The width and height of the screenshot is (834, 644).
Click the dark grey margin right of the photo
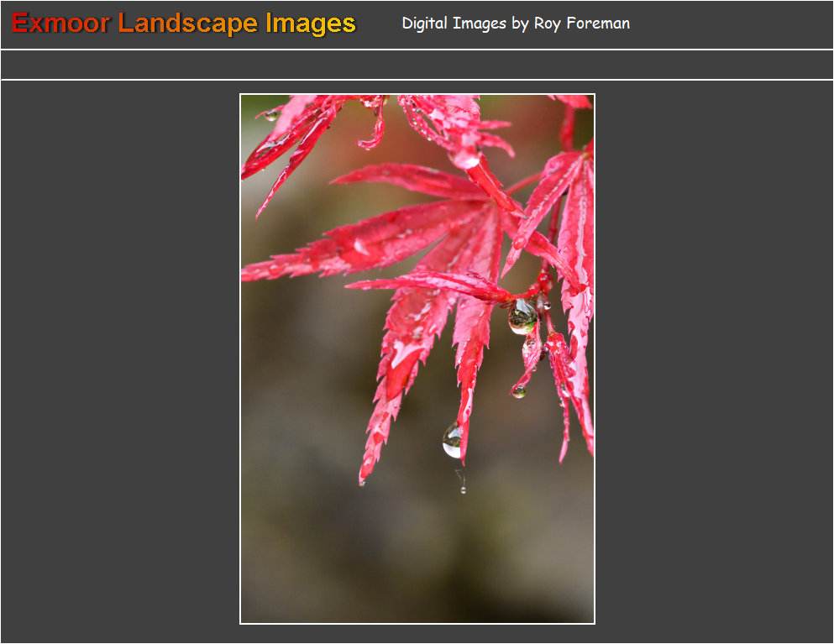tap(714, 359)
